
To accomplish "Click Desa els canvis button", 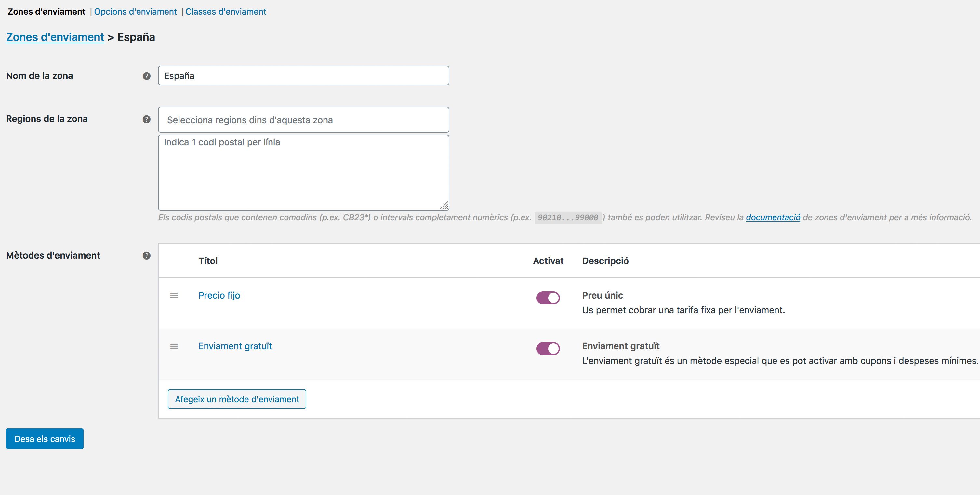I will (45, 439).
